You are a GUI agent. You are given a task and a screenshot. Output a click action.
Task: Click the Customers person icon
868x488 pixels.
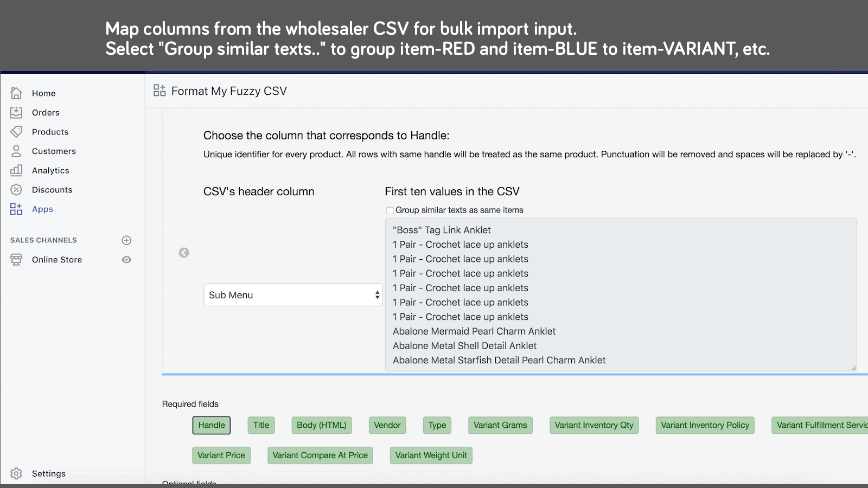16,151
